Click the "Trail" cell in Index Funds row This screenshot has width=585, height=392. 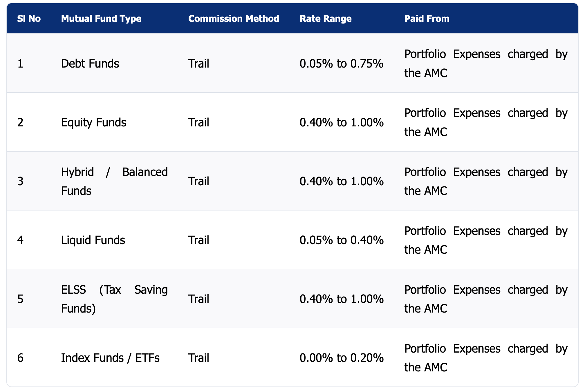point(198,358)
